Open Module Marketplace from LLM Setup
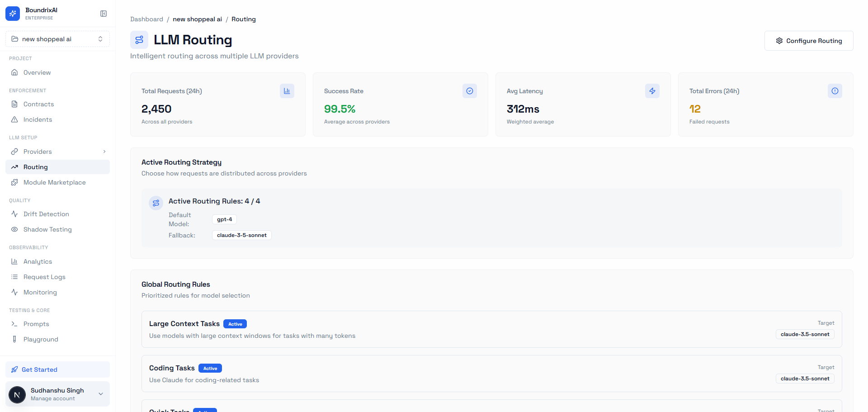 (x=55, y=182)
